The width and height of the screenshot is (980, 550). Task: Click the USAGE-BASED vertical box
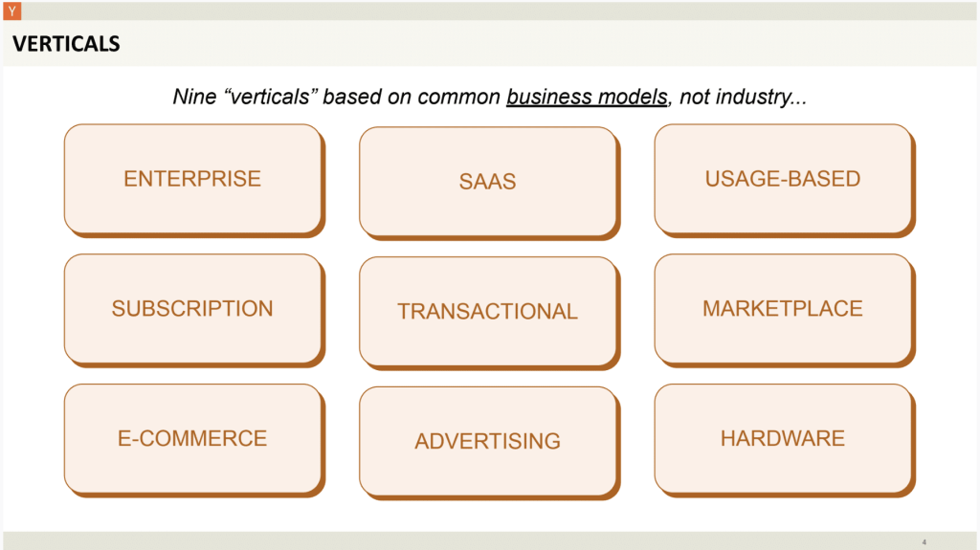click(785, 180)
